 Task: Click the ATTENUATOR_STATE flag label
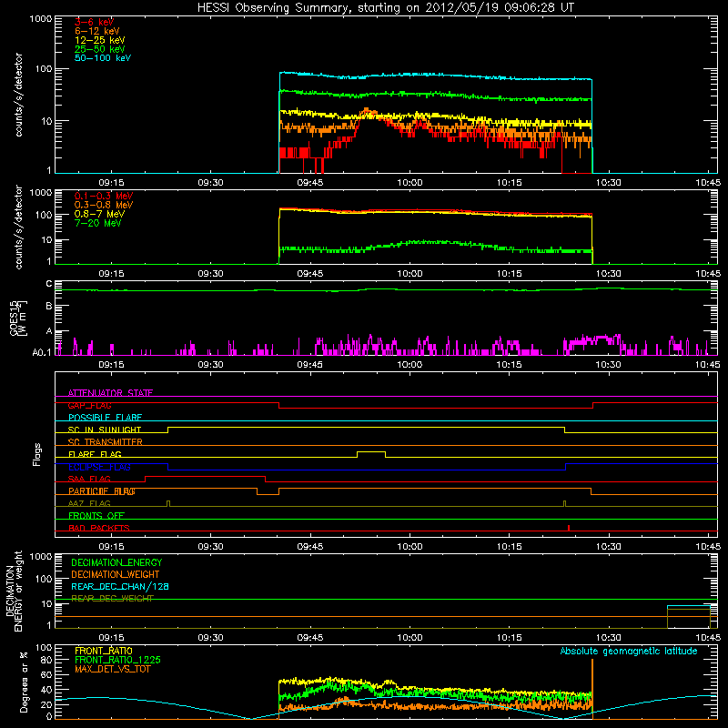(x=110, y=393)
